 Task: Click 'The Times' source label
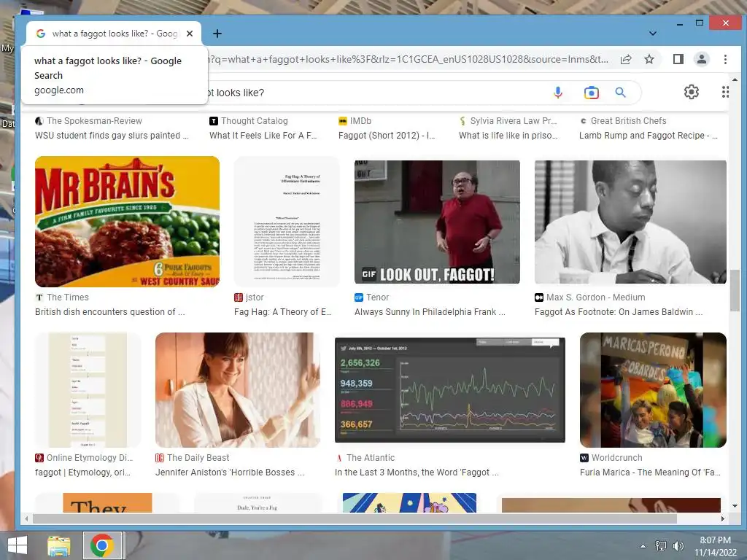68,297
